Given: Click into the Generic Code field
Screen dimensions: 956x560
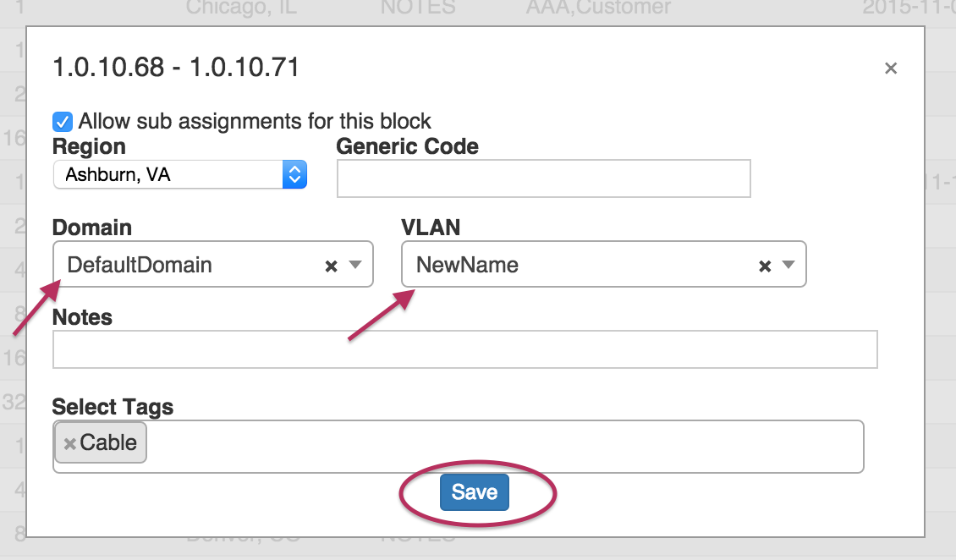Looking at the screenshot, I should [543, 178].
